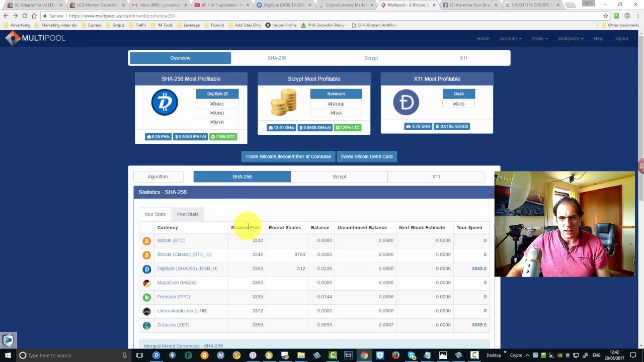Click the 116% BTC green badge
This screenshot has width=644, height=362.
point(223,137)
